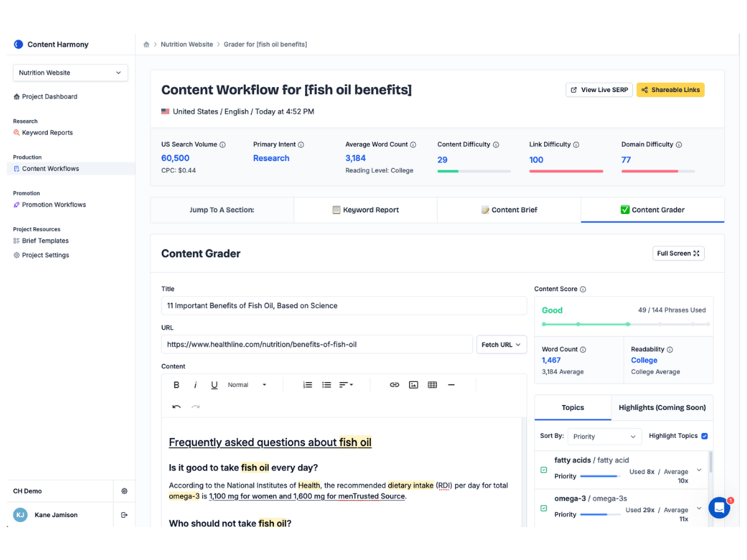Open the Intercom chat bubble
747x560 pixels.
(720, 508)
